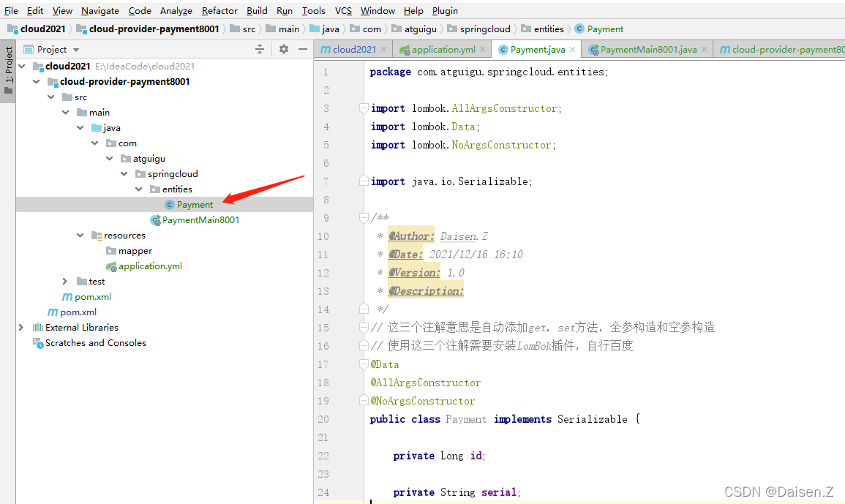This screenshot has height=504, width=845.
Task: Collapse the resources folder node
Action: click(80, 236)
